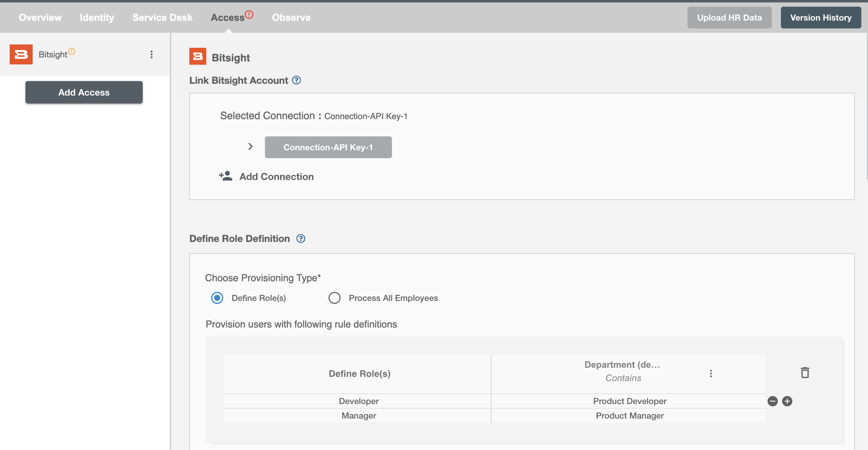Click the Contains condition label
The height and width of the screenshot is (450, 868).
623,378
